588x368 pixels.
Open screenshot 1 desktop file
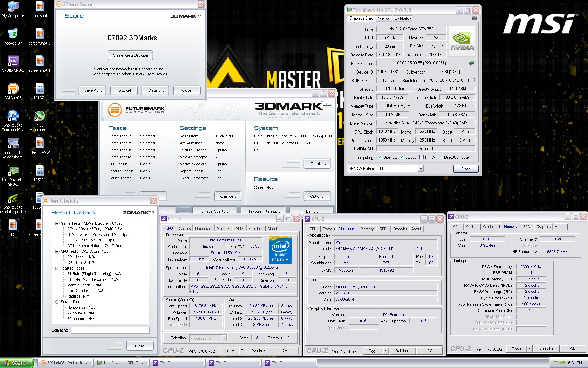tap(40, 64)
